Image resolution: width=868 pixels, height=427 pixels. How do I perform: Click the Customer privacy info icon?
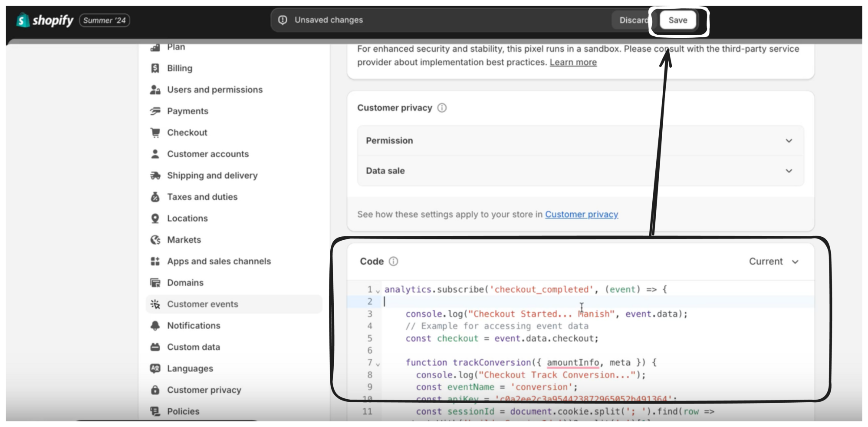[442, 108]
